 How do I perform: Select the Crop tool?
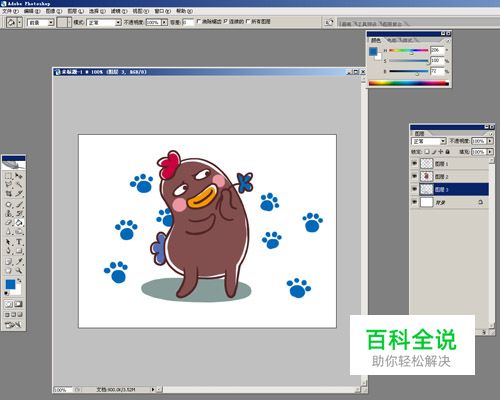[9, 193]
